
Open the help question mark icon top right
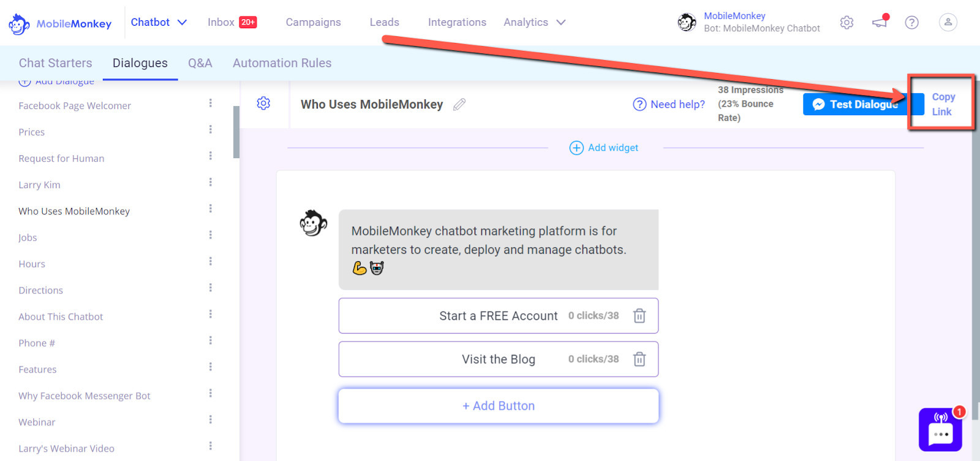tap(912, 22)
